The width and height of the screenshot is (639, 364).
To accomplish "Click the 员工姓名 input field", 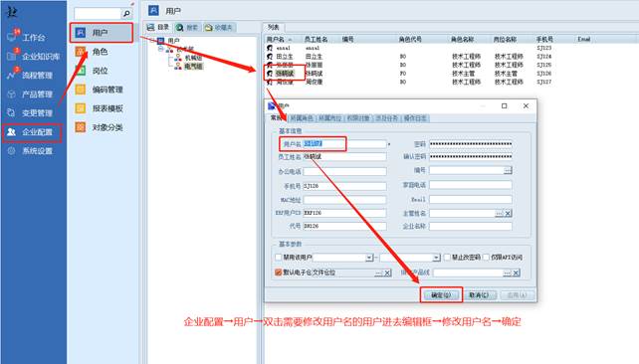I will click(344, 157).
